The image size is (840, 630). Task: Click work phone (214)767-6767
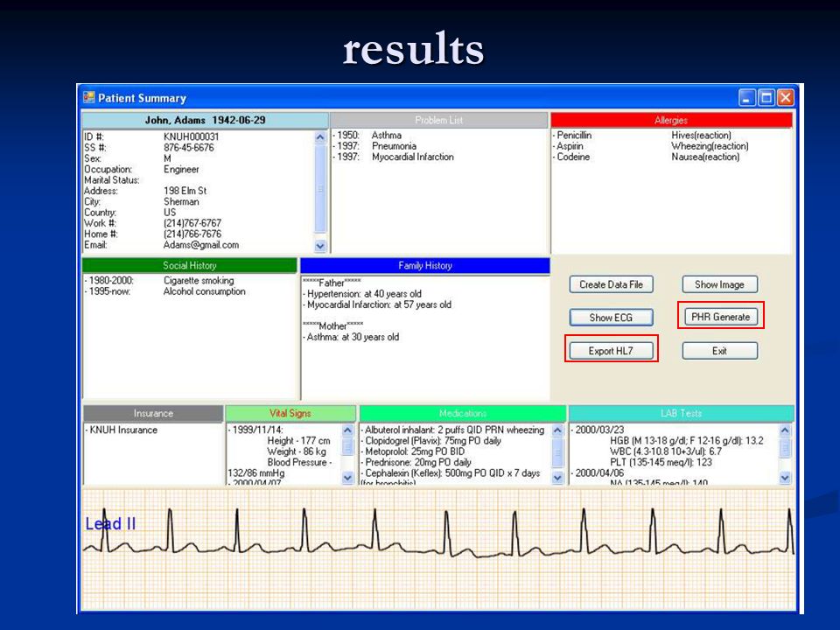click(192, 223)
